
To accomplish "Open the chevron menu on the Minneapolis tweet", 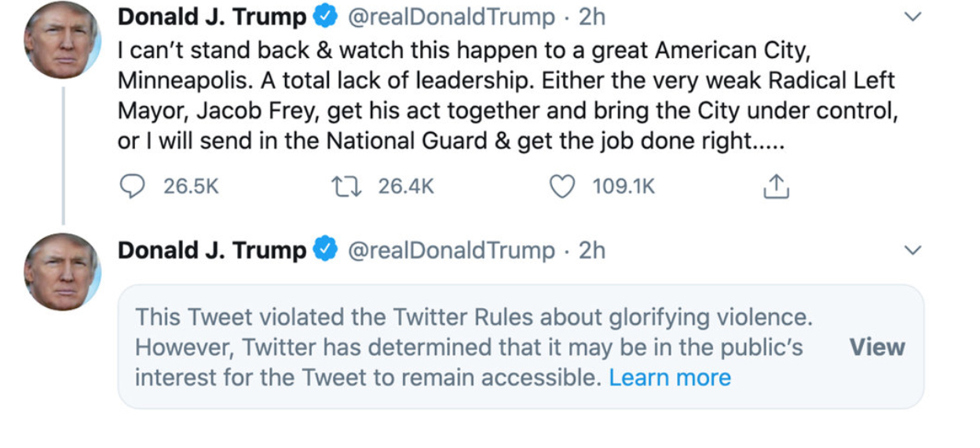I will (x=912, y=17).
